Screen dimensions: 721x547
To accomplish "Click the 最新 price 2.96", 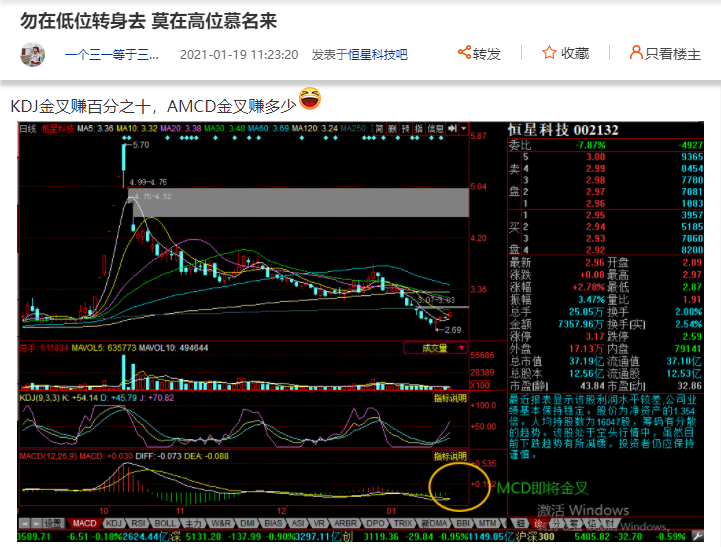I will pos(595,262).
